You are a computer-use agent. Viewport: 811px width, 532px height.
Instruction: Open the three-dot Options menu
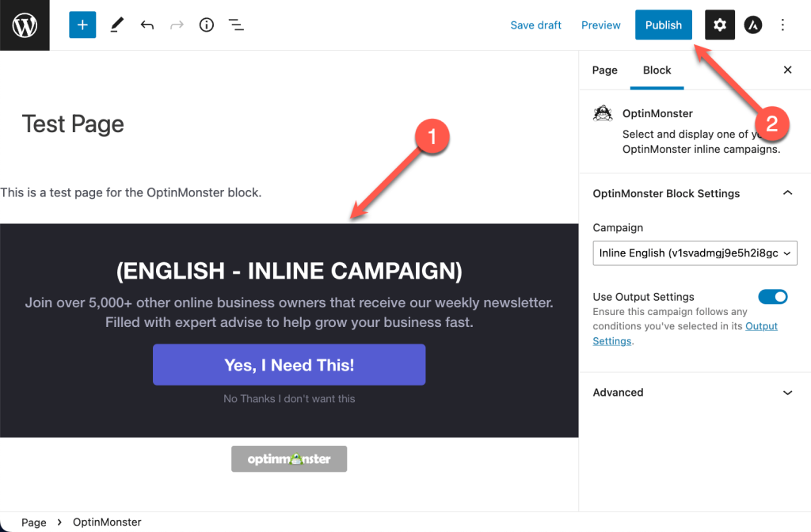tap(782, 25)
